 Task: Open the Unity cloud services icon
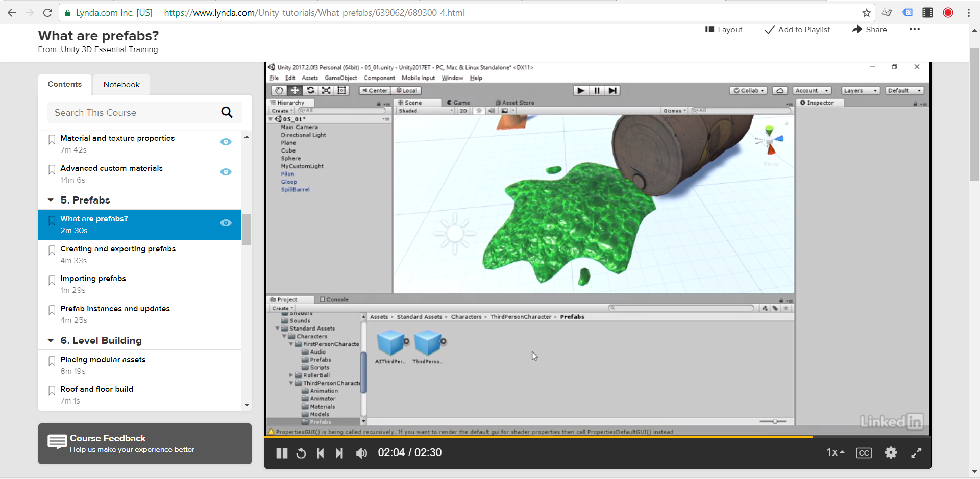[x=779, y=90]
